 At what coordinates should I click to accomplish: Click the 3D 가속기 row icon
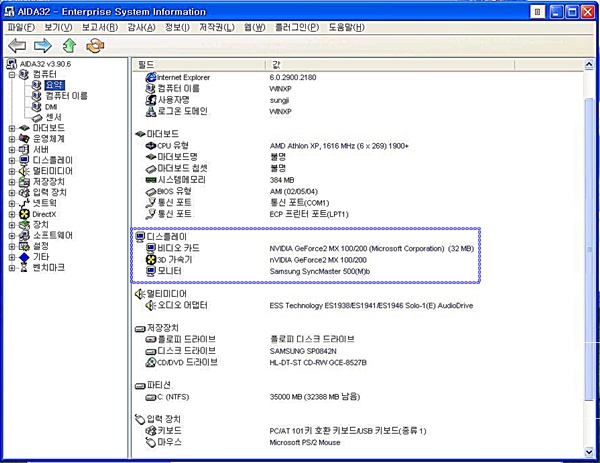click(x=151, y=260)
